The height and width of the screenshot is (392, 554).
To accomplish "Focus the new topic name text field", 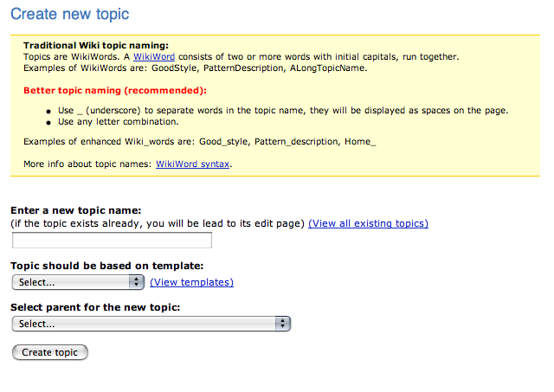I will [112, 241].
